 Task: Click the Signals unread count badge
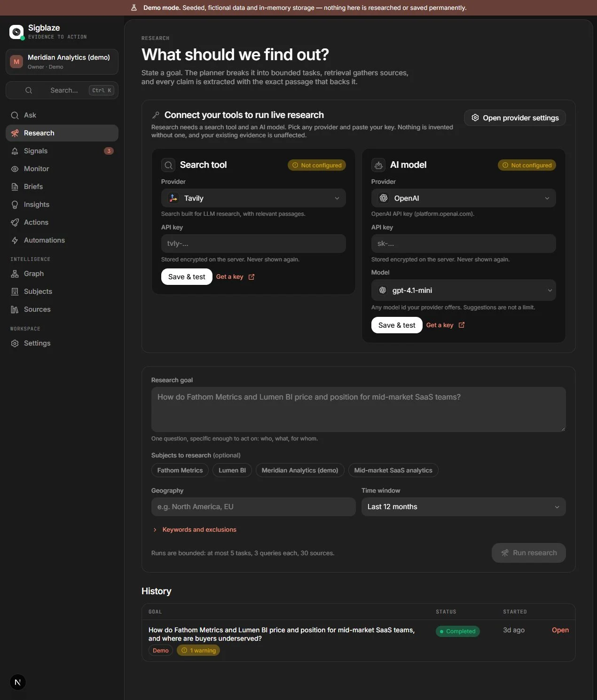point(109,151)
